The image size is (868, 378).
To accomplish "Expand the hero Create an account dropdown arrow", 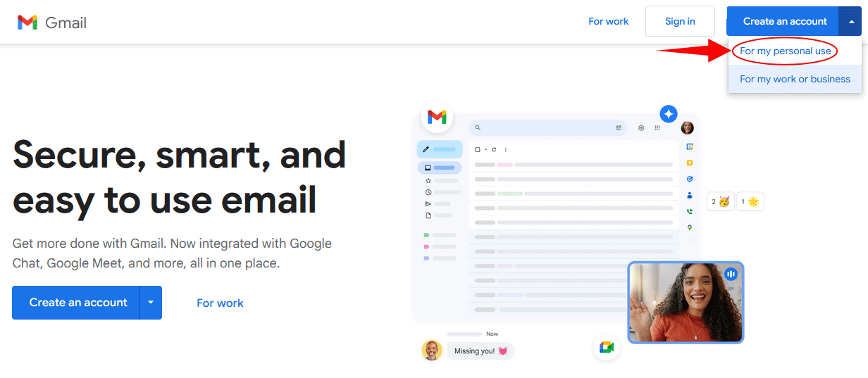I will click(151, 303).
